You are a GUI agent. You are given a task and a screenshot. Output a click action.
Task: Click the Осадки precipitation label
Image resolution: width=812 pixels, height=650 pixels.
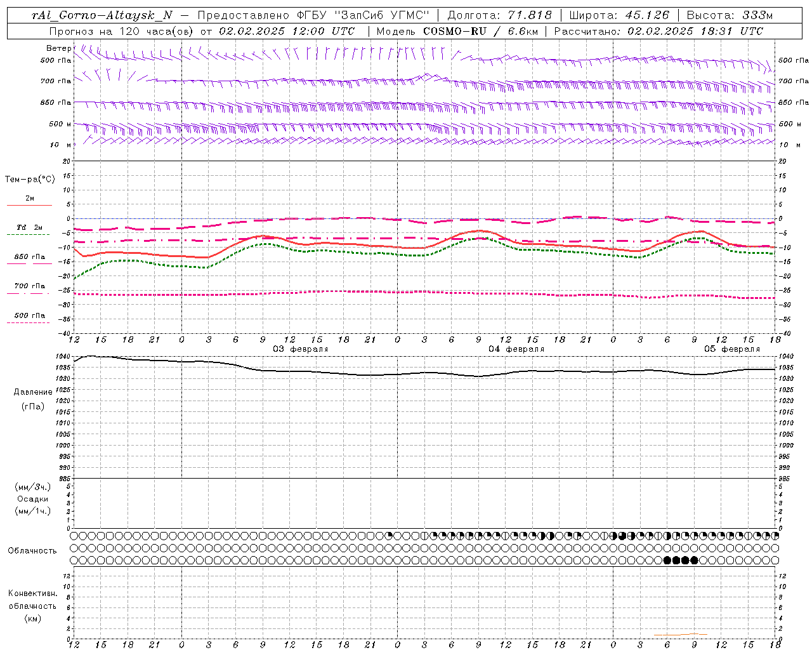pos(32,499)
